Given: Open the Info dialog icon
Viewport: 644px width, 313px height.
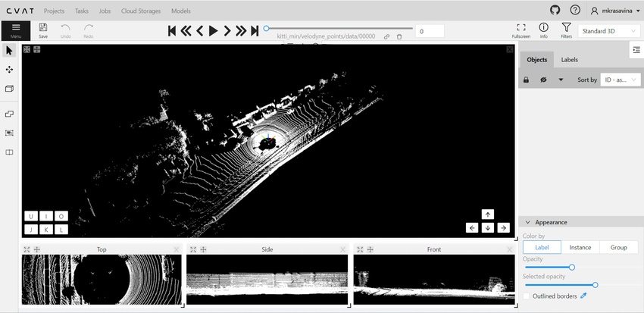Looking at the screenshot, I should [543, 30].
